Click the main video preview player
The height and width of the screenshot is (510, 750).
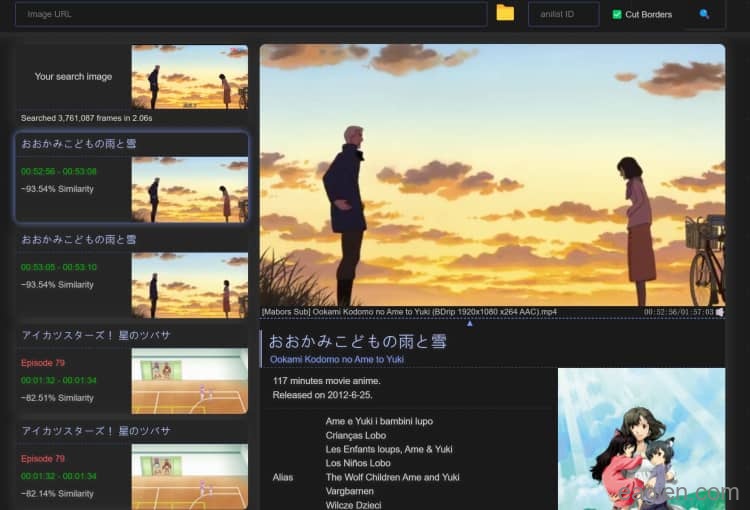click(492, 175)
